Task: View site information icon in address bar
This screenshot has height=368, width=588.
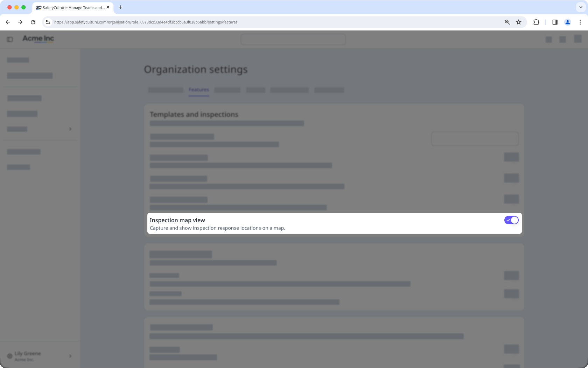Action: pos(48,22)
